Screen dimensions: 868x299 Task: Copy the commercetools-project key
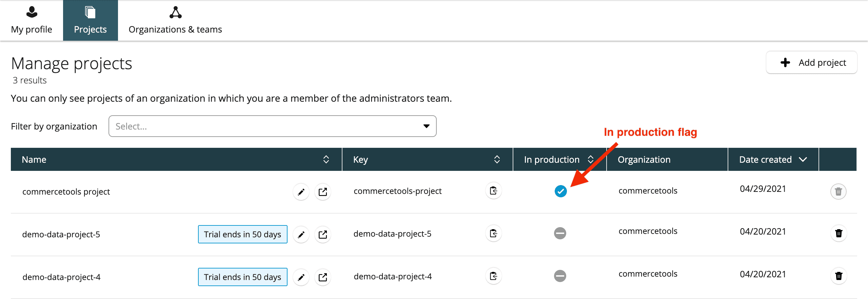(x=493, y=191)
